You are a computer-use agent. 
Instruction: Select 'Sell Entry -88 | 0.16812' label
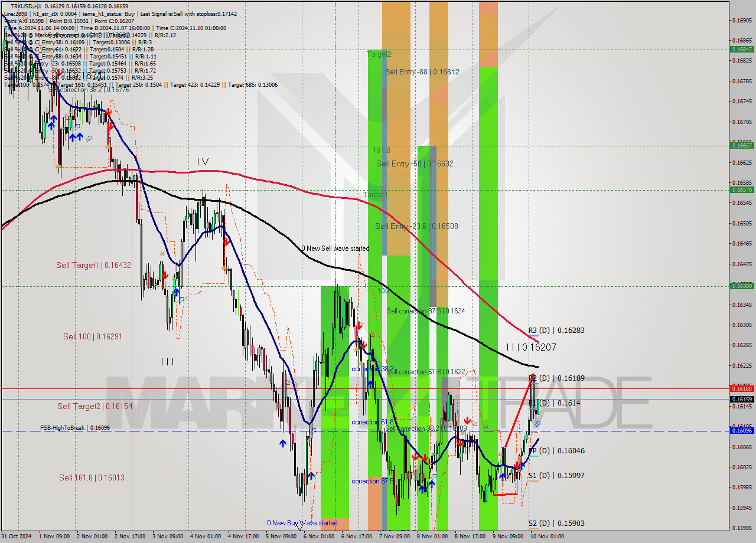pyautogui.click(x=422, y=71)
